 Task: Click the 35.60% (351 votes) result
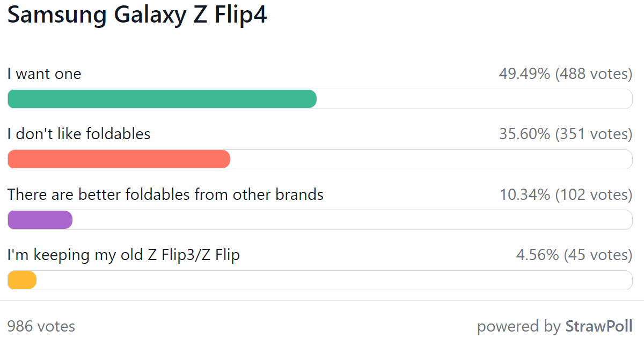(x=566, y=134)
